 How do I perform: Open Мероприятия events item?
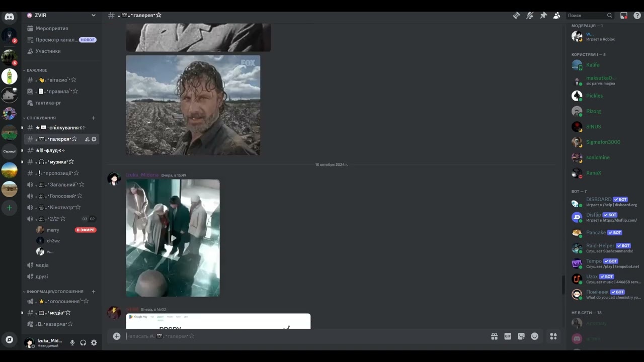click(x=61, y=29)
